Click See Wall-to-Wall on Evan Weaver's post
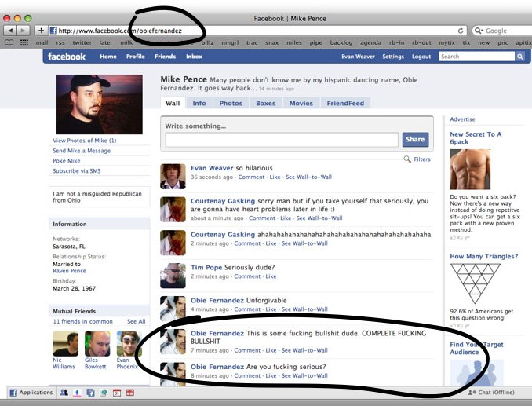Viewport: 532px width, 406px height. coord(308,177)
